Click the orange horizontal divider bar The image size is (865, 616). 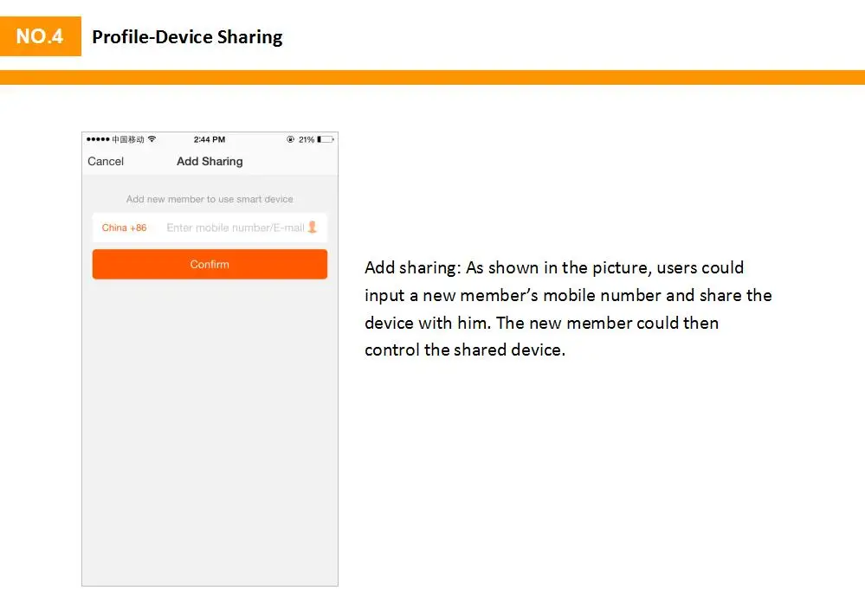pyautogui.click(x=433, y=77)
